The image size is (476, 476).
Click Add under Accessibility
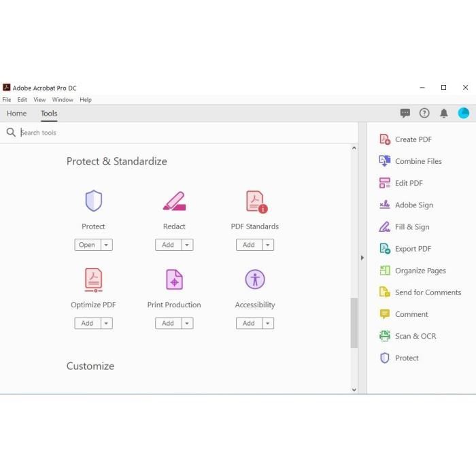point(249,323)
